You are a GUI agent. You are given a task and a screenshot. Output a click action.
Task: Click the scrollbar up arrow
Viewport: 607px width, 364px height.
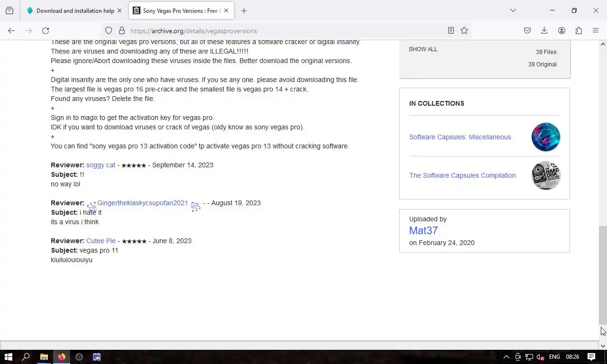[603, 44]
